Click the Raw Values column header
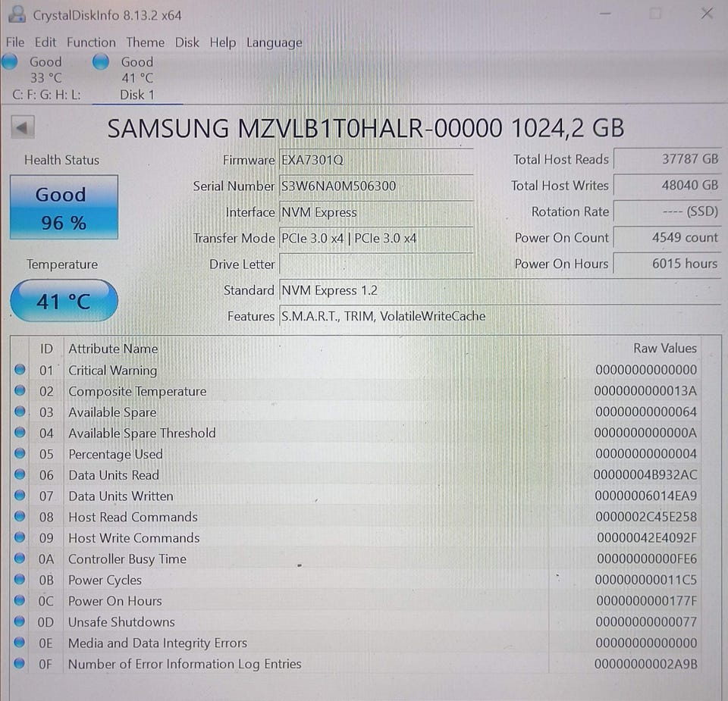Screen dimensions: 728x701 [x=665, y=348]
